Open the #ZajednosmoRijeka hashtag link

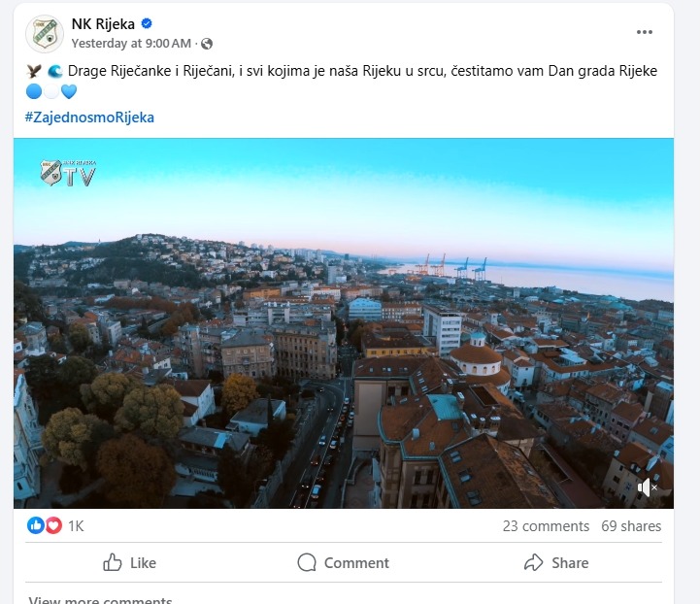pos(89,117)
